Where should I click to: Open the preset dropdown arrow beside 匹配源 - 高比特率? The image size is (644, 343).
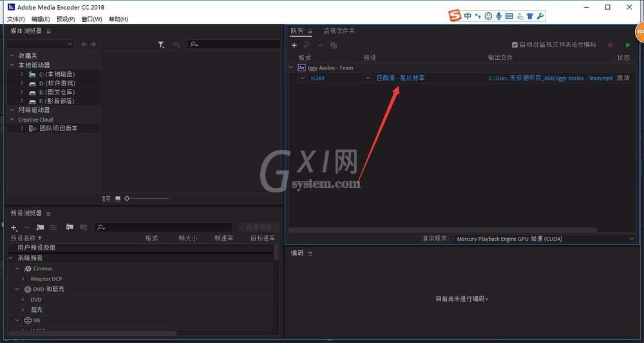[368, 78]
